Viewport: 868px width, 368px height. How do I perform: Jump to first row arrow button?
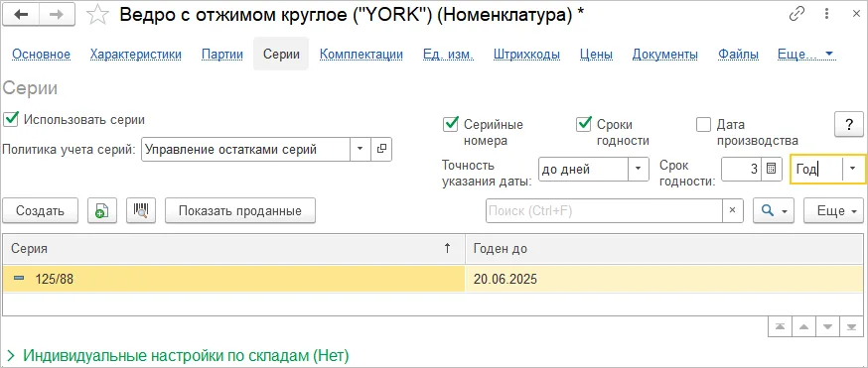[x=780, y=326]
